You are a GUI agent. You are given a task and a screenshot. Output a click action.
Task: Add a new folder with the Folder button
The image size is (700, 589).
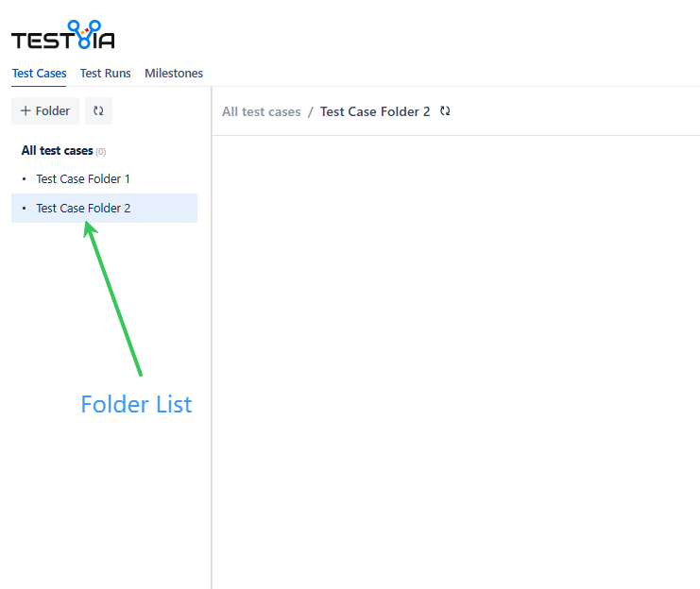click(x=45, y=111)
